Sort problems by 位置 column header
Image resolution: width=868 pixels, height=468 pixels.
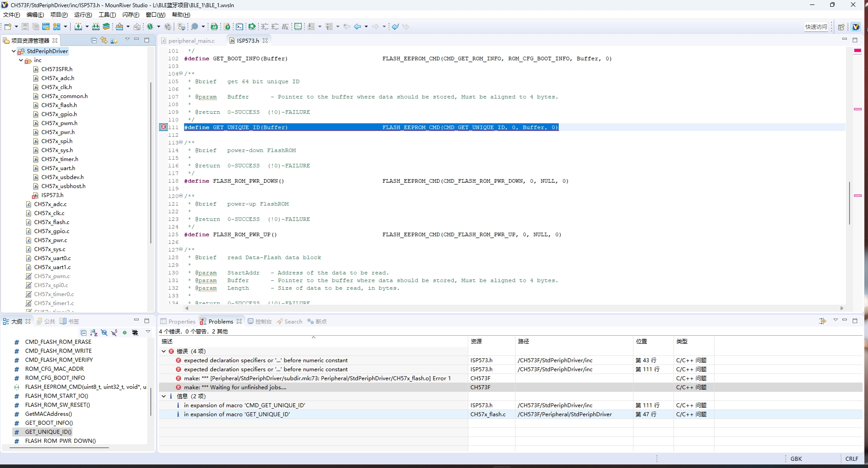coord(653,342)
